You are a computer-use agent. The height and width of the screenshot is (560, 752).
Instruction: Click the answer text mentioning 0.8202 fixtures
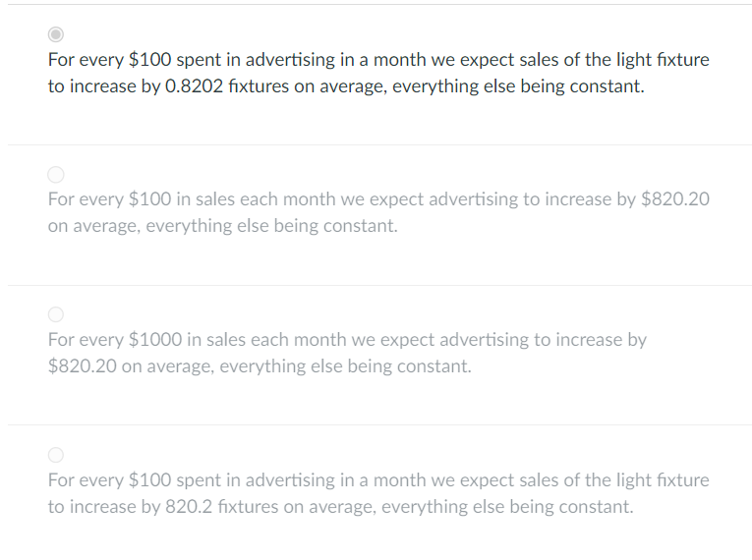(x=378, y=73)
